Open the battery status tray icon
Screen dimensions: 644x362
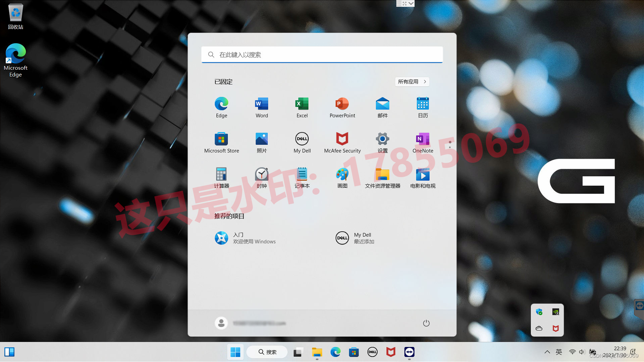593,352
